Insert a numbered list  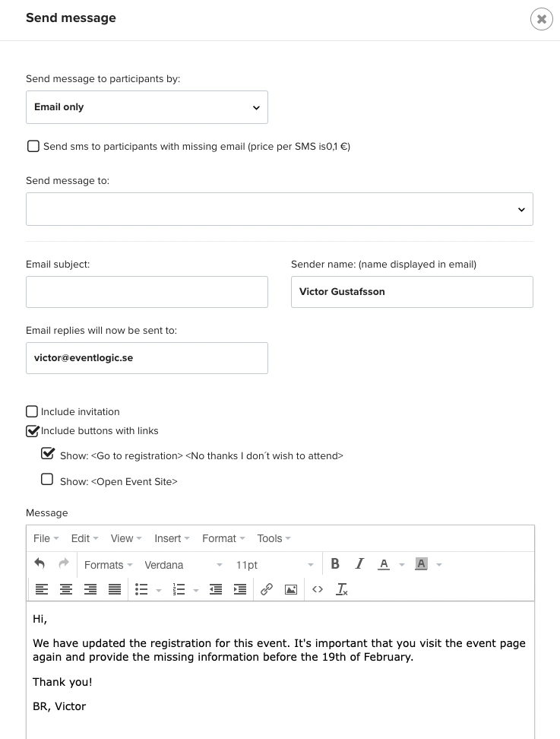[179, 589]
